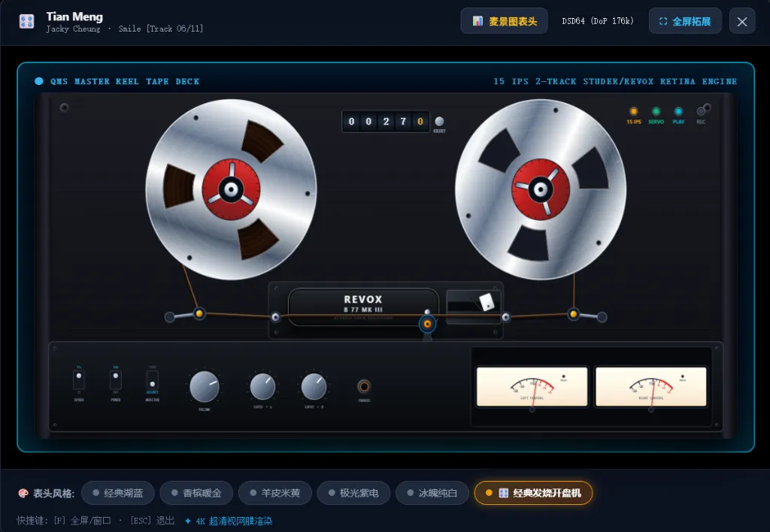Toggle the MONITOR source switch
Screen dimensions: 770x532
point(152,380)
